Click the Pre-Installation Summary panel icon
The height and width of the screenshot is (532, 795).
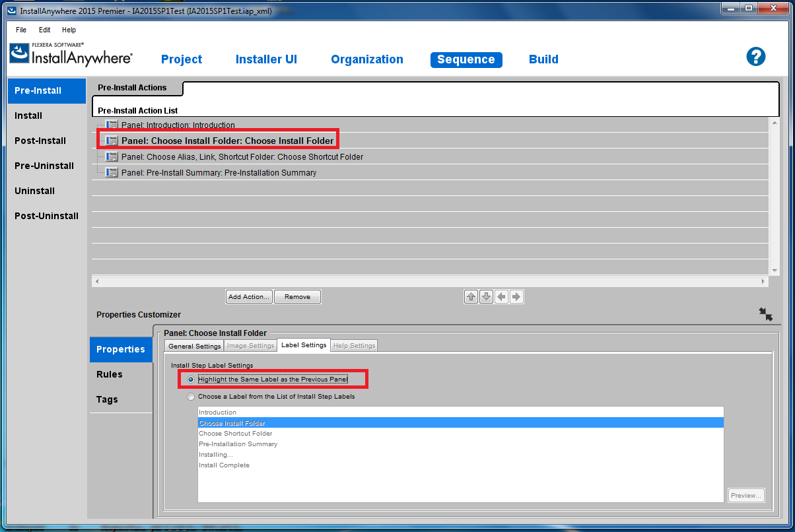click(112, 172)
